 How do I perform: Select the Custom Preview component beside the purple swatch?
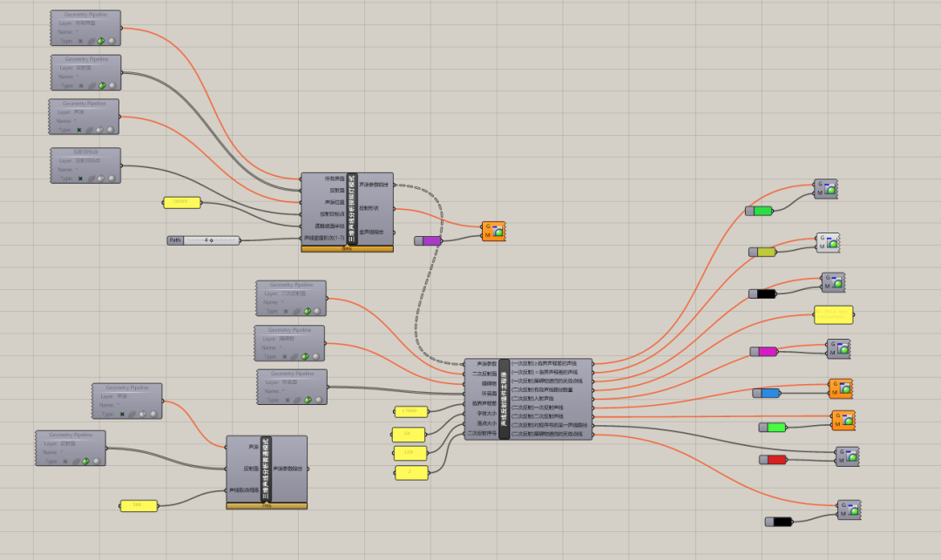coord(493,232)
